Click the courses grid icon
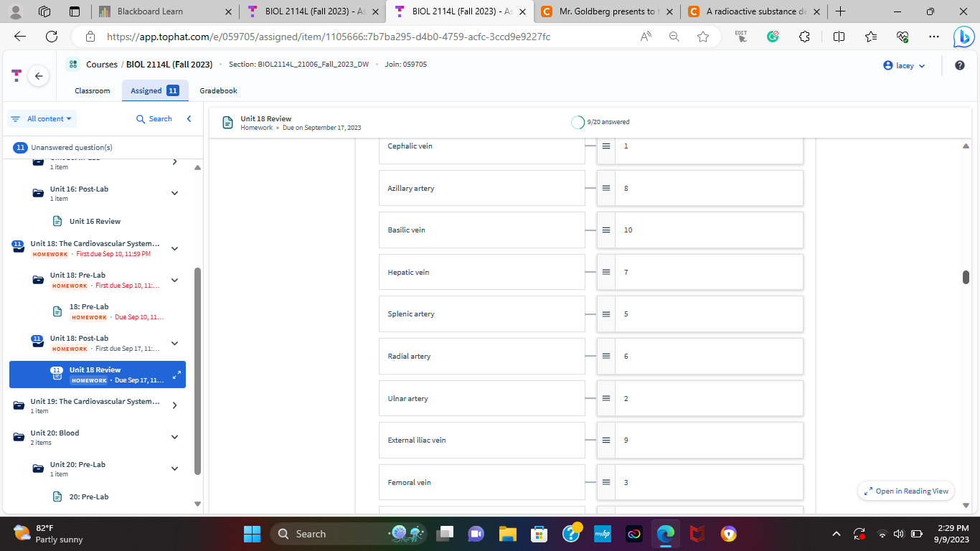 (72, 65)
